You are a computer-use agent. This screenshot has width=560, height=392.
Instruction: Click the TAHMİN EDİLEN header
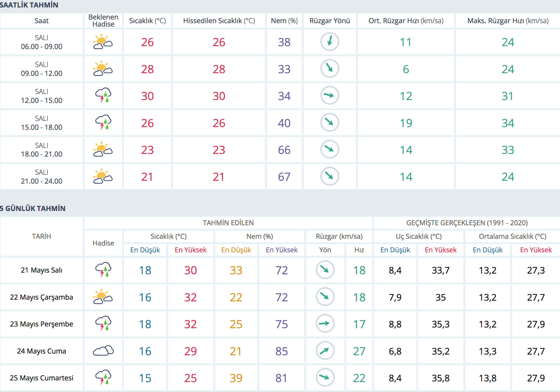[x=228, y=223]
